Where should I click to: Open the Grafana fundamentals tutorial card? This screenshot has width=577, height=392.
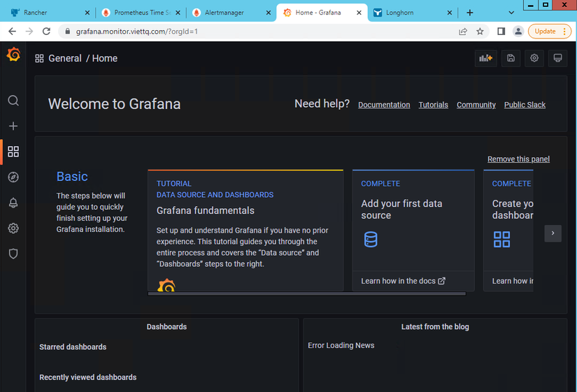245,231
